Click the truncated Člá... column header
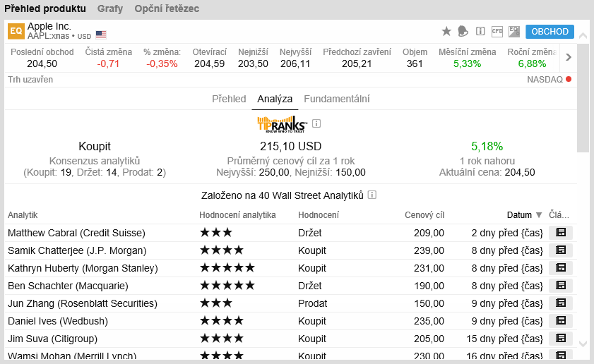This screenshot has width=594, height=364. click(x=559, y=215)
